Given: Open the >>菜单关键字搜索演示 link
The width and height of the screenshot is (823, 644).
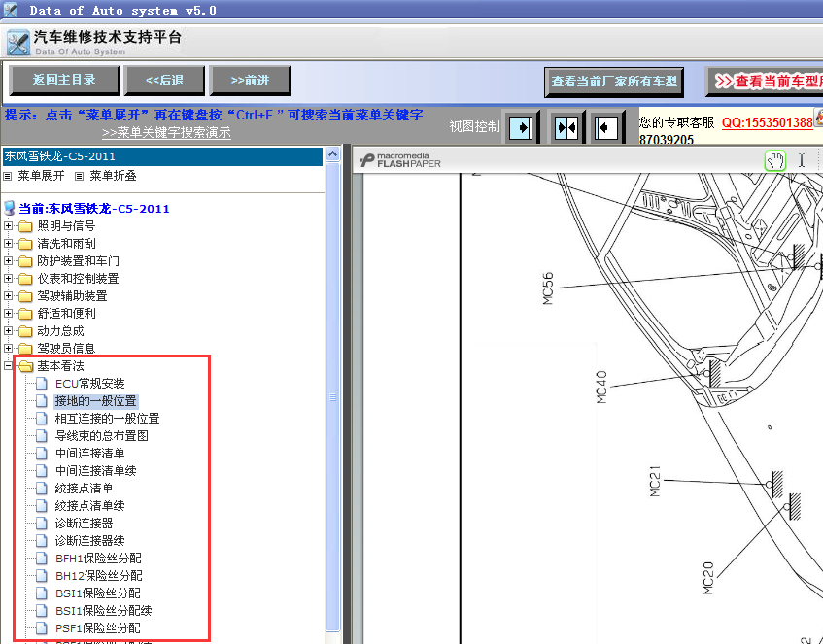Looking at the screenshot, I should point(166,133).
